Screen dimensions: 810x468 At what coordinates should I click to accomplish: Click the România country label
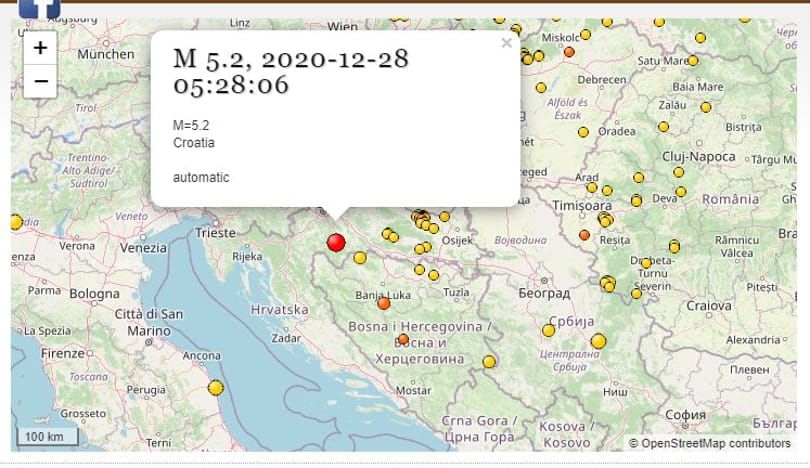coord(730,199)
